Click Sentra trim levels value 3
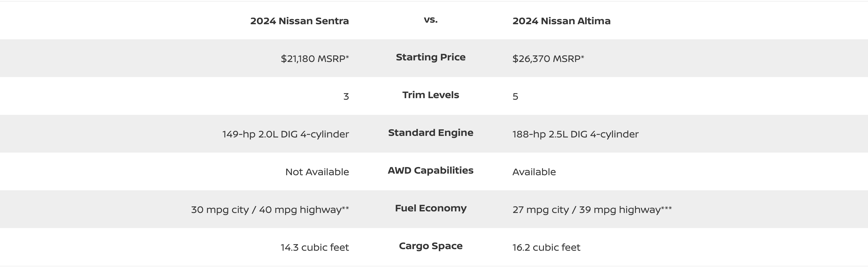868x268 pixels. pyautogui.click(x=346, y=97)
